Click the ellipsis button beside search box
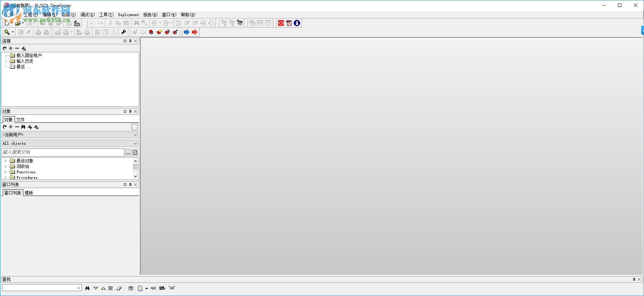644x296 pixels. tap(128, 153)
